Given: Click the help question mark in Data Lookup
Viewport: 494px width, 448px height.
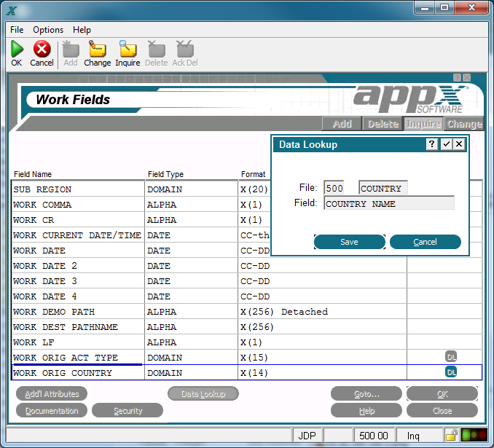Looking at the screenshot, I should [x=431, y=144].
